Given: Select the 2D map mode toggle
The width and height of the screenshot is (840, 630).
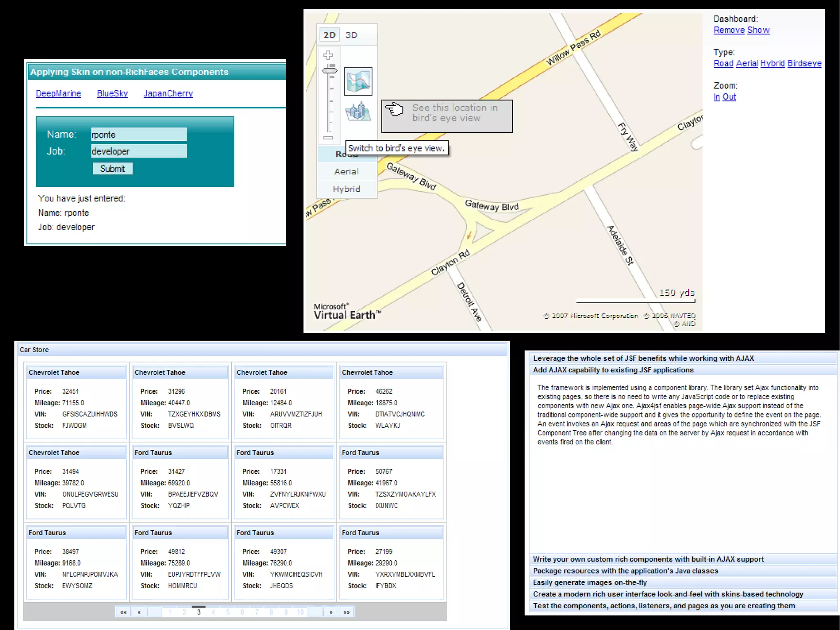Looking at the screenshot, I should coord(329,35).
